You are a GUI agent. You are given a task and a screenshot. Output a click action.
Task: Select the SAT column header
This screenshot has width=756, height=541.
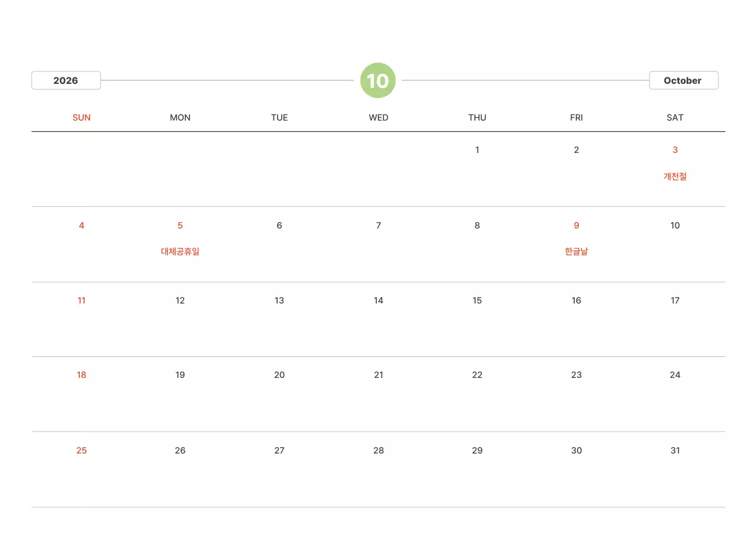pyautogui.click(x=675, y=118)
